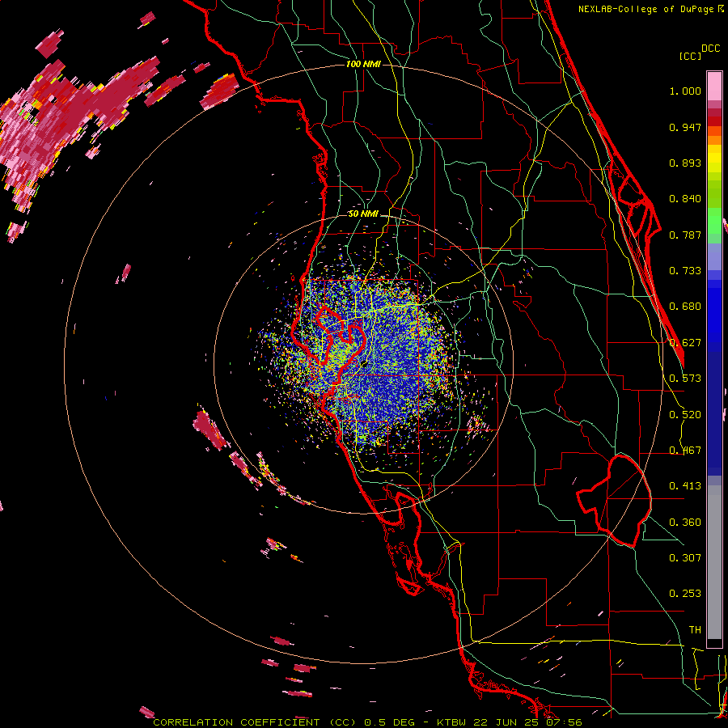This screenshot has width=728, height=728.
Task: Click the [CC] unit label
Action: coord(690,56)
